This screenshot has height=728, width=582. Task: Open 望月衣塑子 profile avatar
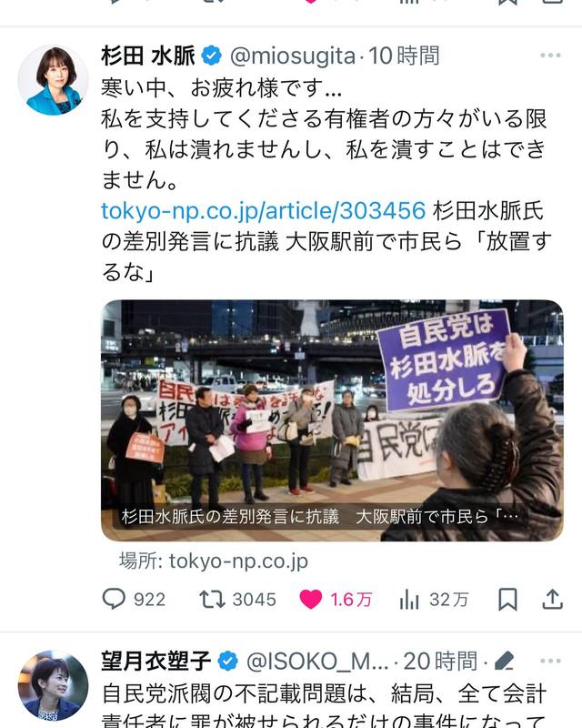[54, 686]
